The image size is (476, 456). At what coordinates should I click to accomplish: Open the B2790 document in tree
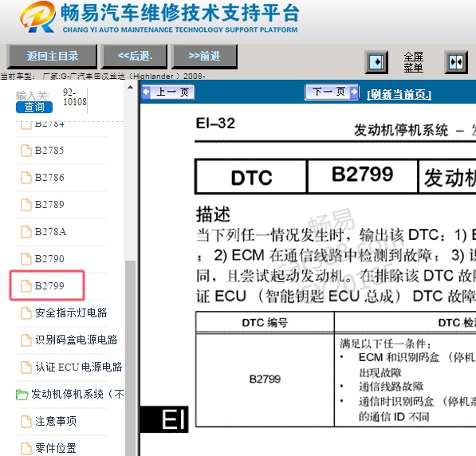pos(49,258)
